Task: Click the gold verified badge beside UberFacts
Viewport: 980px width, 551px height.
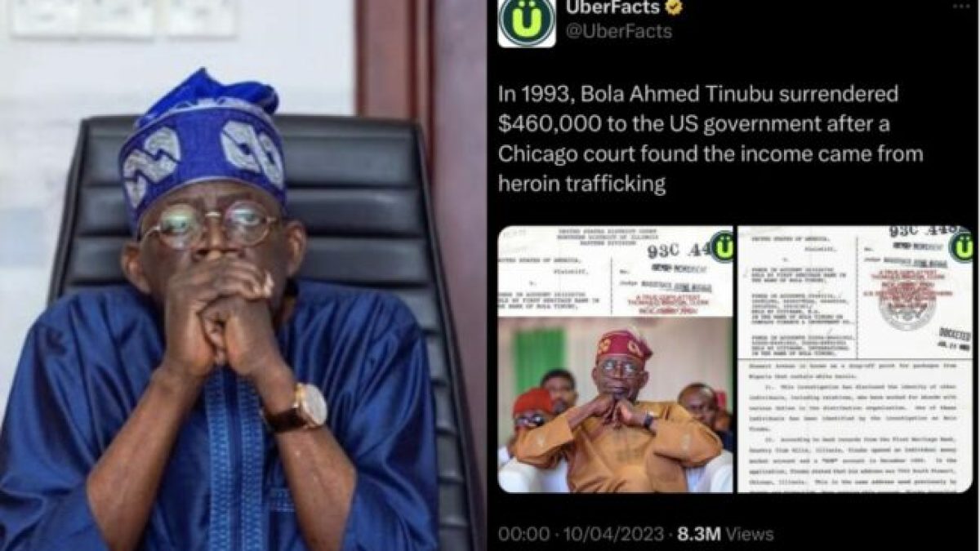Action: pyautogui.click(x=675, y=8)
